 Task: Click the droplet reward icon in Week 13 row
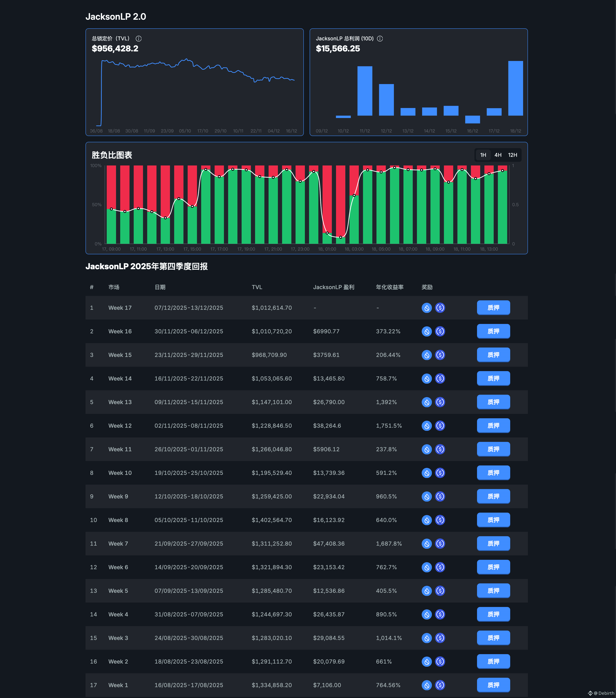tap(426, 402)
